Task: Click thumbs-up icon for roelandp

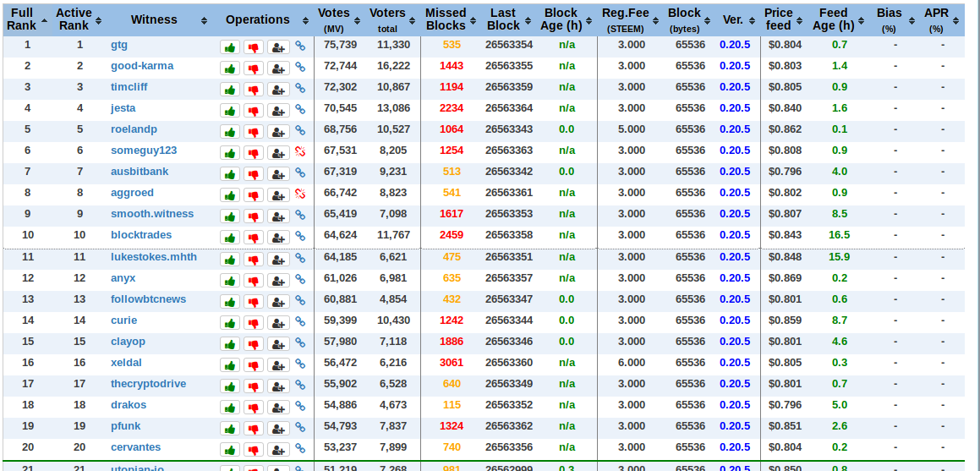Action: click(230, 131)
